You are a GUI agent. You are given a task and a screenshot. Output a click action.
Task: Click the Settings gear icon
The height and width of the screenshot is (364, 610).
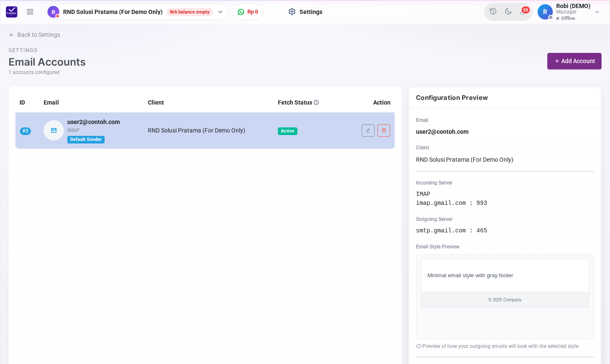pyautogui.click(x=292, y=12)
